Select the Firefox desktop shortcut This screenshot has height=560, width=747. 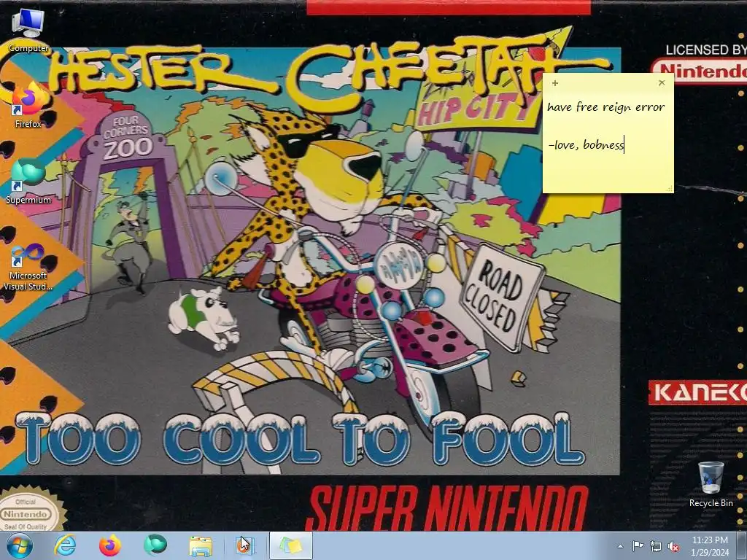click(28, 105)
